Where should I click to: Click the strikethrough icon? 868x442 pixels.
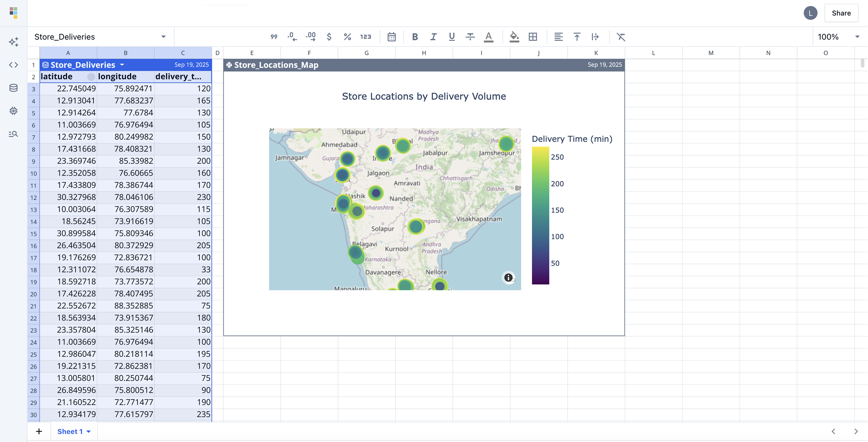470,37
